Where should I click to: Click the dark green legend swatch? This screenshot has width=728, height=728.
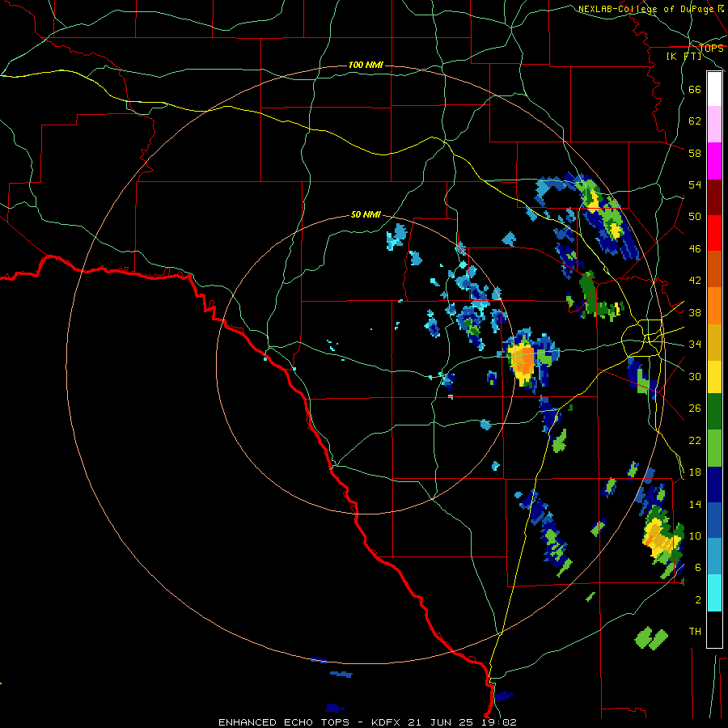tap(714, 412)
